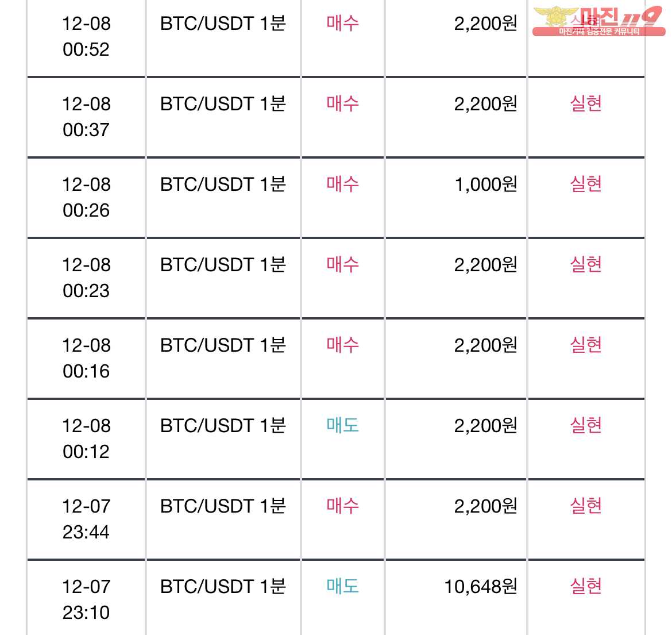The height and width of the screenshot is (635, 672).
Task: Click 매도 label in the 00:12 row
Action: [342, 426]
